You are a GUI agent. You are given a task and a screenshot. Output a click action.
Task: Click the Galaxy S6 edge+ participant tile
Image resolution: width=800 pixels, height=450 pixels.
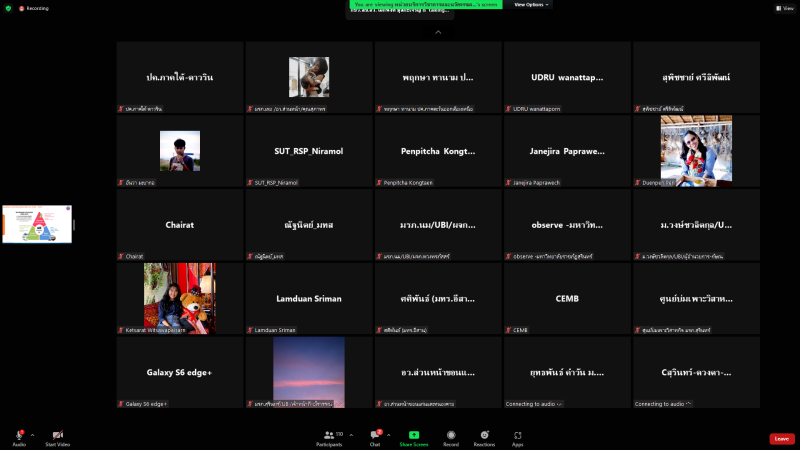coord(180,372)
